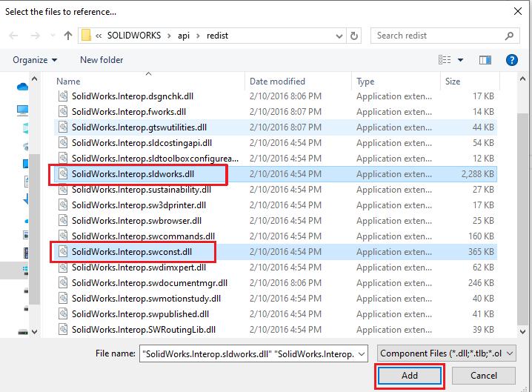Create a New folder

pos(102,60)
